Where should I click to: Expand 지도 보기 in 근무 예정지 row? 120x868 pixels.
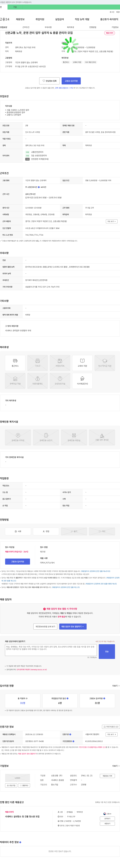point(112,221)
